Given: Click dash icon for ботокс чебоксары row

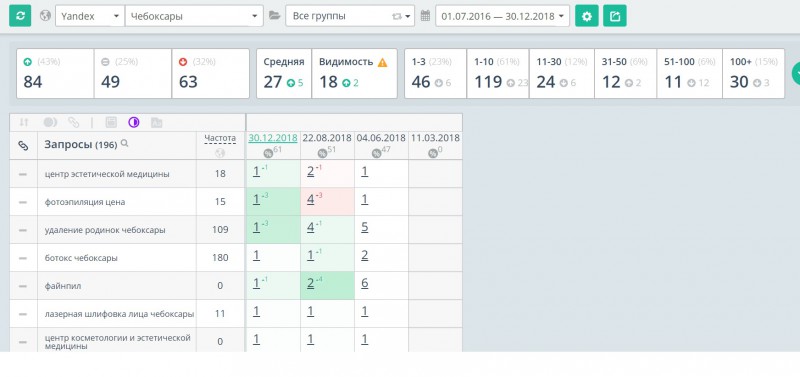Looking at the screenshot, I should coord(23,258).
